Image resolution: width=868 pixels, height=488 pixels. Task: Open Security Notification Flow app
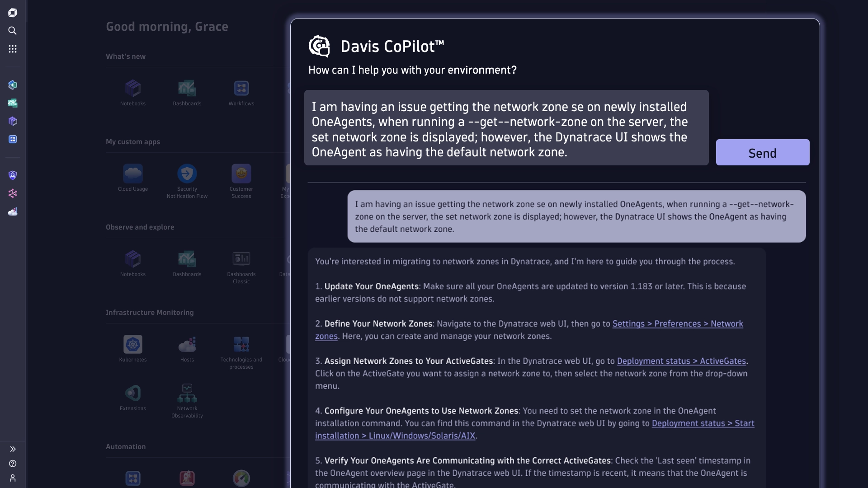pyautogui.click(x=187, y=182)
